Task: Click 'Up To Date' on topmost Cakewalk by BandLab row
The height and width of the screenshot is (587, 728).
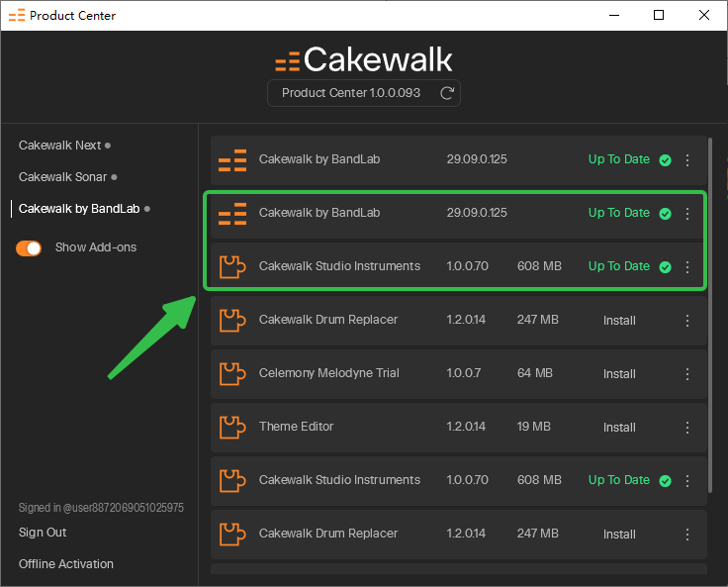Action: [x=619, y=159]
